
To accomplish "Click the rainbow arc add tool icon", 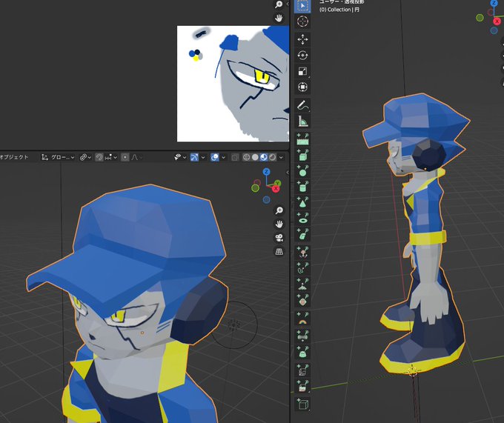I will (302, 319).
